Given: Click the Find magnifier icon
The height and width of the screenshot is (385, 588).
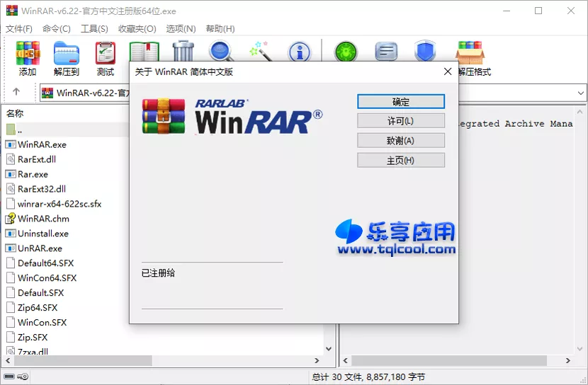Looking at the screenshot, I should pyautogui.click(x=221, y=52).
